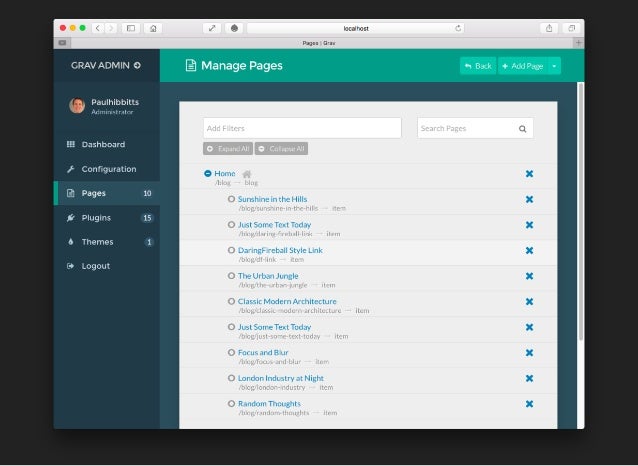Screen dimensions: 638x466
Task: Open the Home page link
Action: pyautogui.click(x=225, y=173)
